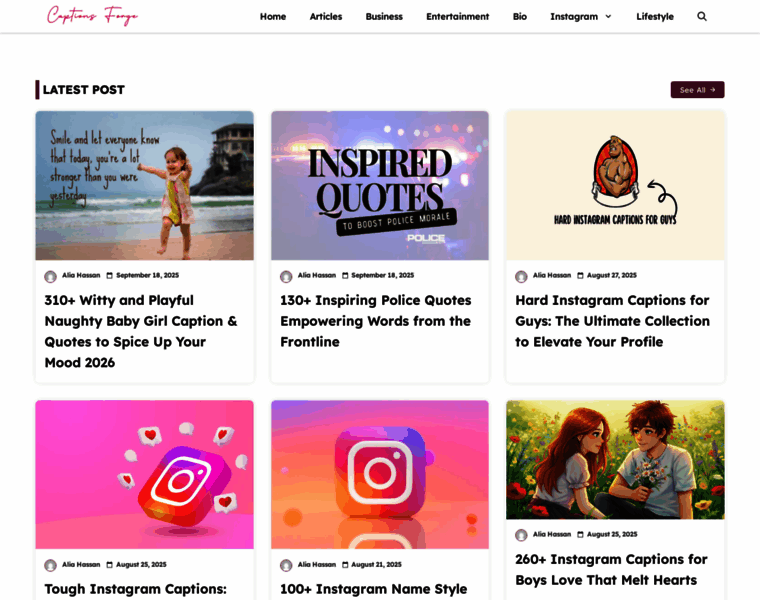
Task: Click calendar icon beside August 21, 2025
Action: (x=345, y=565)
